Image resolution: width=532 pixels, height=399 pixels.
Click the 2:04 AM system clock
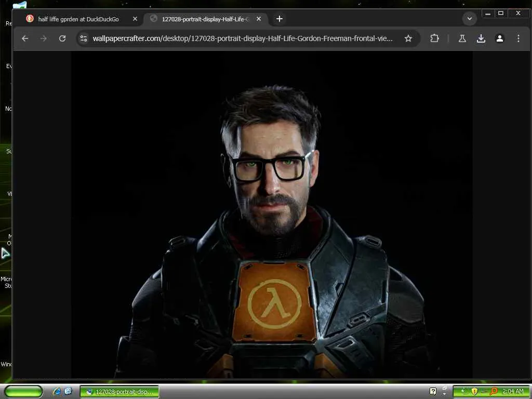pos(513,392)
